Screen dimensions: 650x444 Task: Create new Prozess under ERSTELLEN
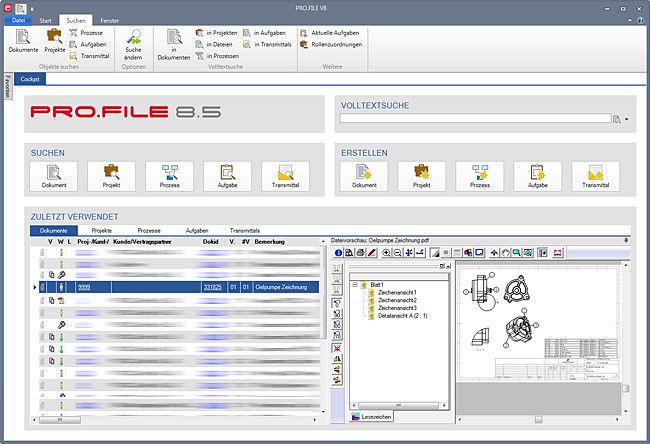tap(480, 177)
